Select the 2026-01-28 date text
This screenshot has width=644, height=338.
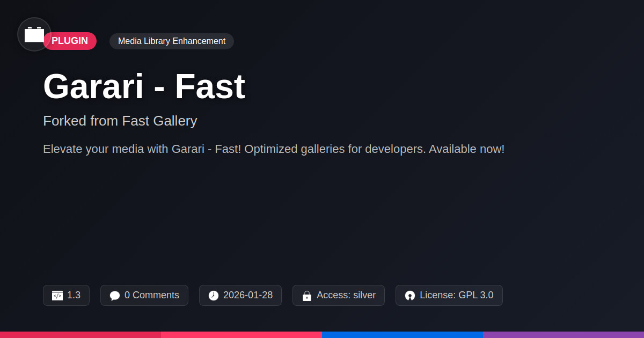(248, 295)
